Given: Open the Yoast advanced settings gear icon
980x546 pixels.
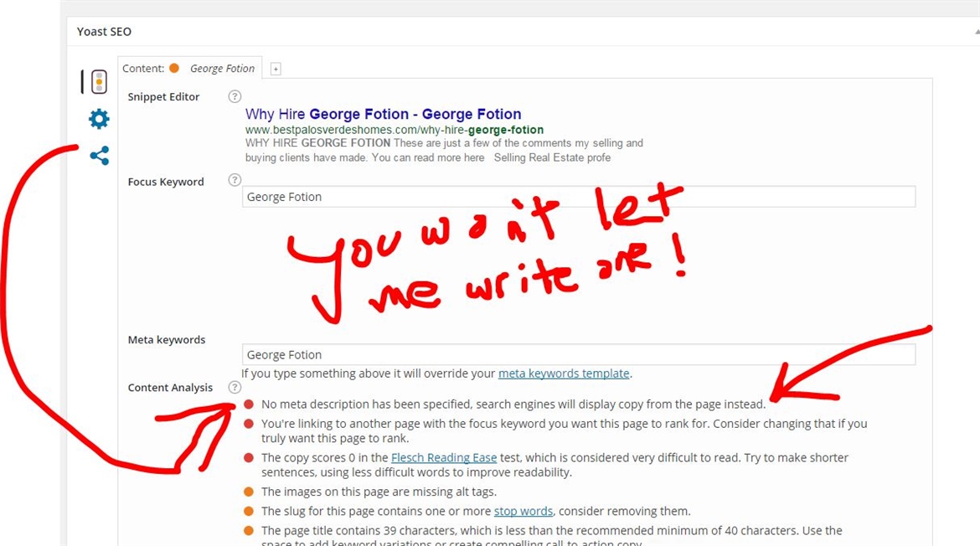Looking at the screenshot, I should coord(99,119).
